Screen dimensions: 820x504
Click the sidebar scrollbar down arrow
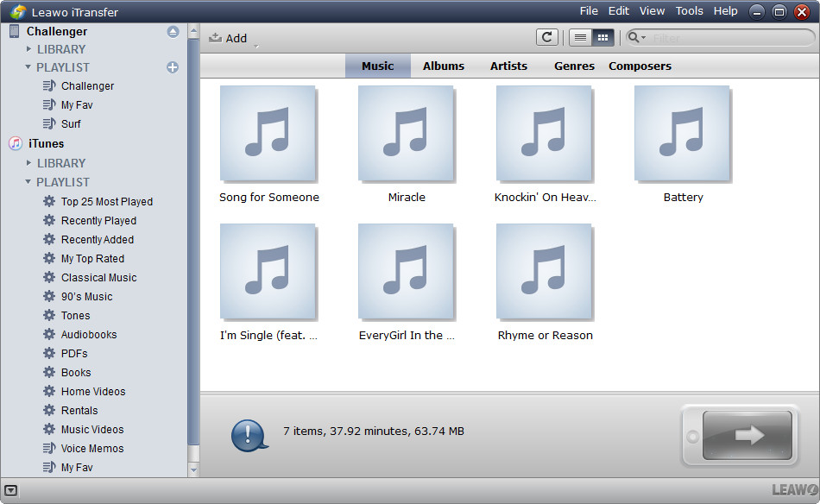tap(193, 470)
